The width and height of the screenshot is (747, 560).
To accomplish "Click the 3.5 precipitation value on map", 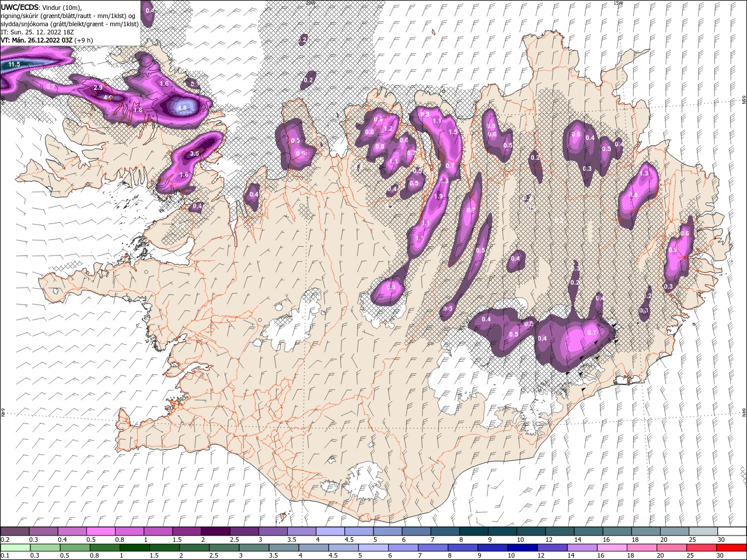I will (195, 154).
